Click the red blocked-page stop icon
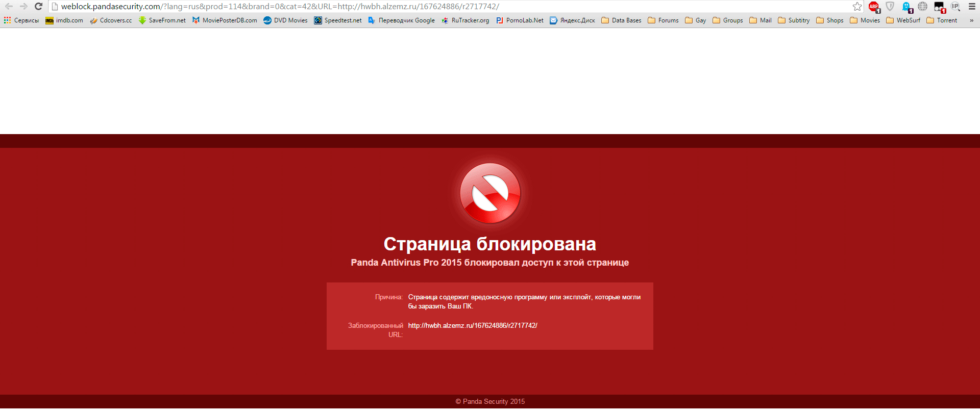The image size is (980, 413). coord(490,193)
